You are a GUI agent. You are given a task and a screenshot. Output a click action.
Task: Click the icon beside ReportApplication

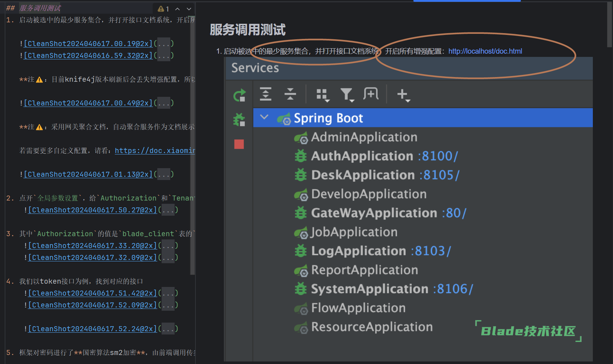point(301,270)
